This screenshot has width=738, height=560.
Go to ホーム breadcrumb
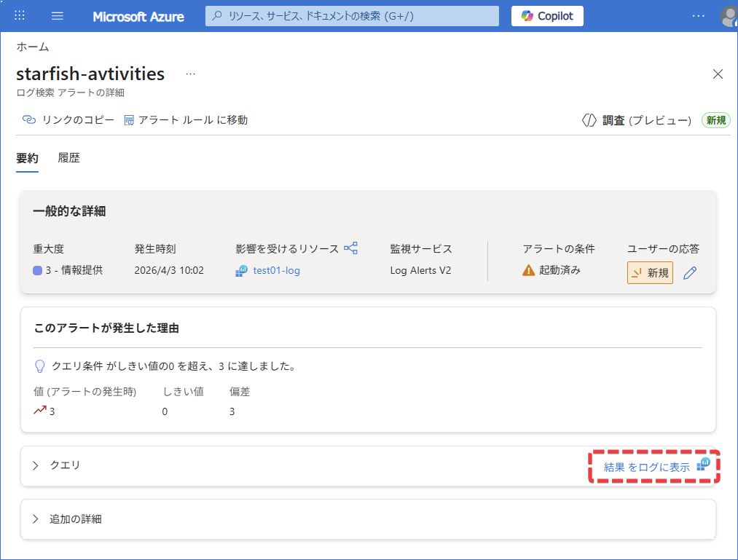(x=33, y=47)
